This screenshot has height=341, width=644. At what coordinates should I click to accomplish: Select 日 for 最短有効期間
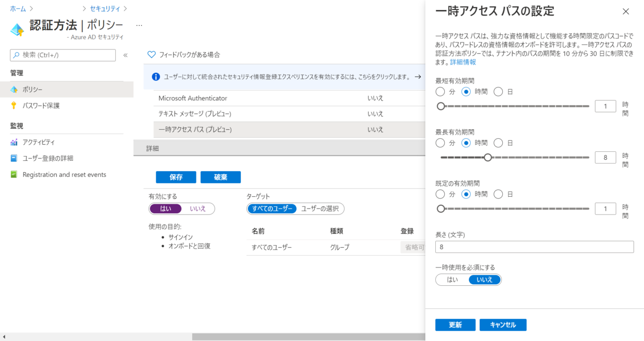pos(499,92)
